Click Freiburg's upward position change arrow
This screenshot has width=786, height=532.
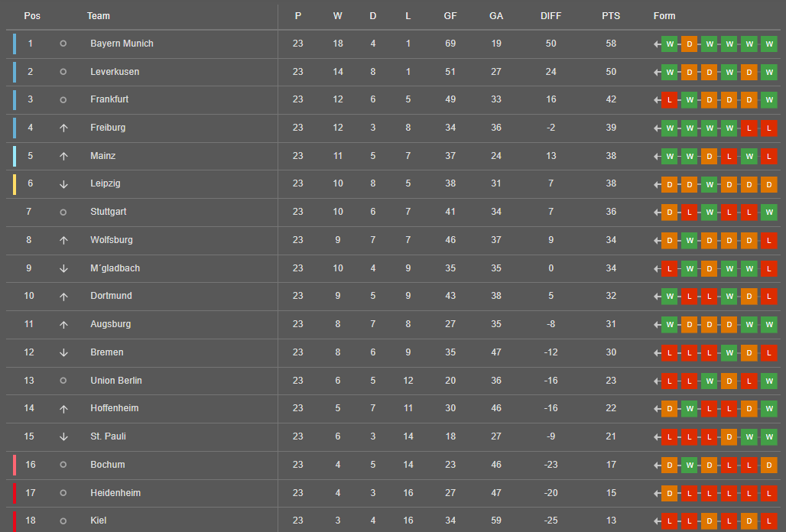[x=63, y=128]
